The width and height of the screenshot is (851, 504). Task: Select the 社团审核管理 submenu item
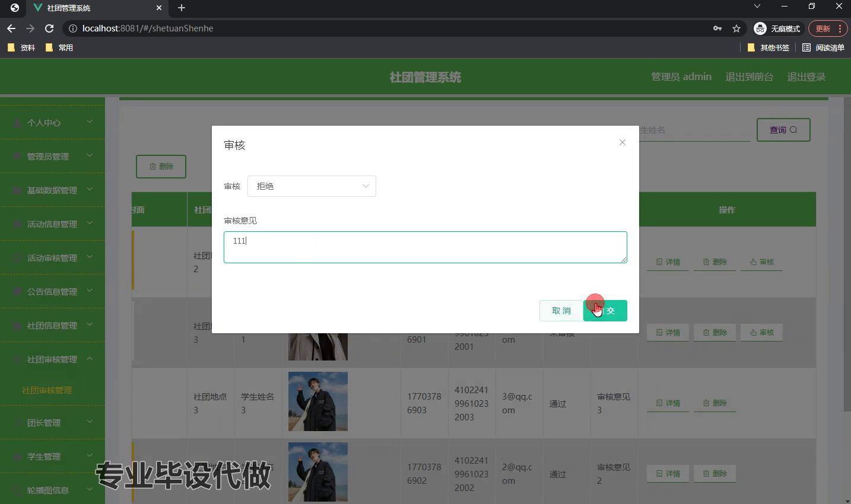click(x=47, y=390)
